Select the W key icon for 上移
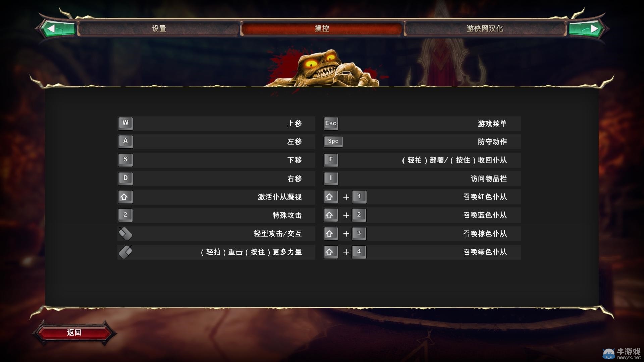The image size is (644, 362). point(125,123)
